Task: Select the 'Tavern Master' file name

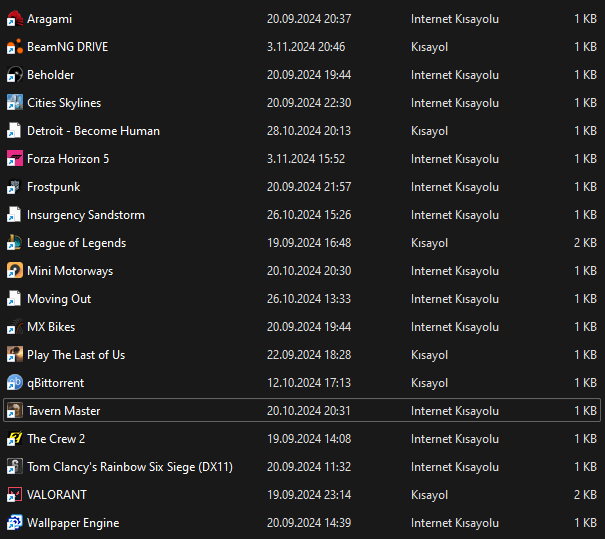Action: (x=64, y=411)
